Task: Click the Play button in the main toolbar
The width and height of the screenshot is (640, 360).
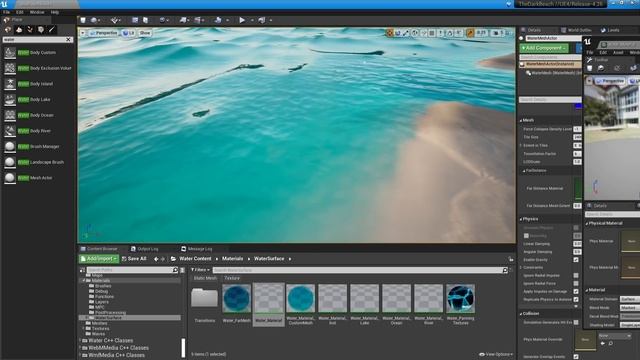Action: 242,20
